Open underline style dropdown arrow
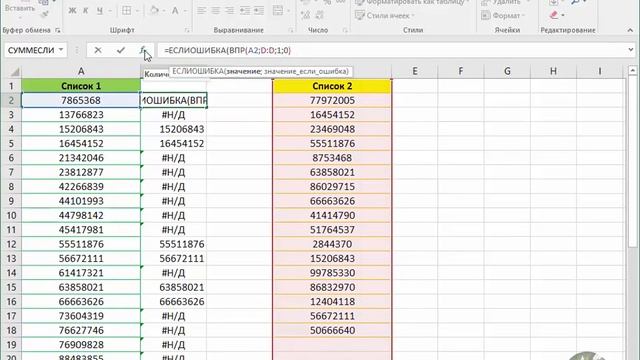The width and height of the screenshot is (640, 360). (110, 11)
